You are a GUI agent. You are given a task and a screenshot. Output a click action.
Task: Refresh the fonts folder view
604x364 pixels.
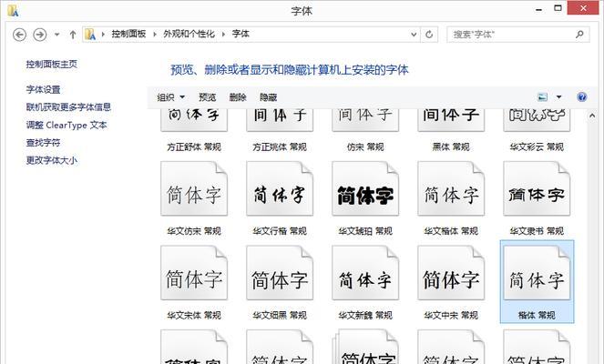(429, 35)
